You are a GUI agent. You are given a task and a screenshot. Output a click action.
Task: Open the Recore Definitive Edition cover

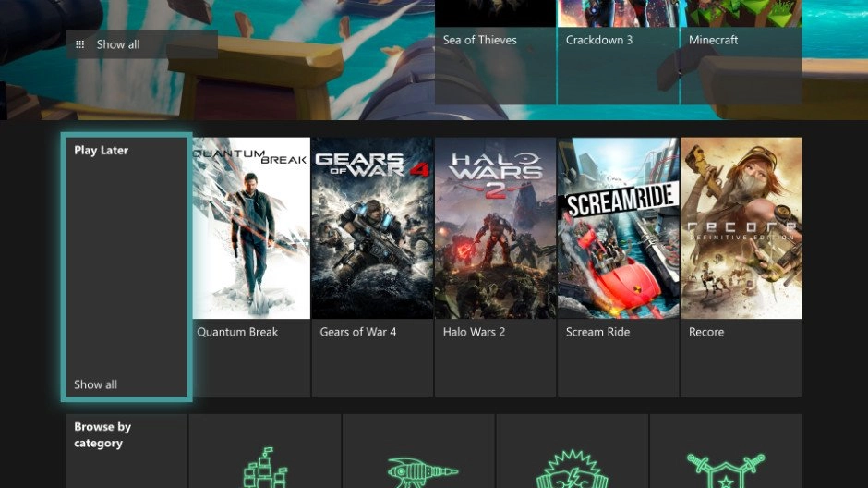click(741, 228)
